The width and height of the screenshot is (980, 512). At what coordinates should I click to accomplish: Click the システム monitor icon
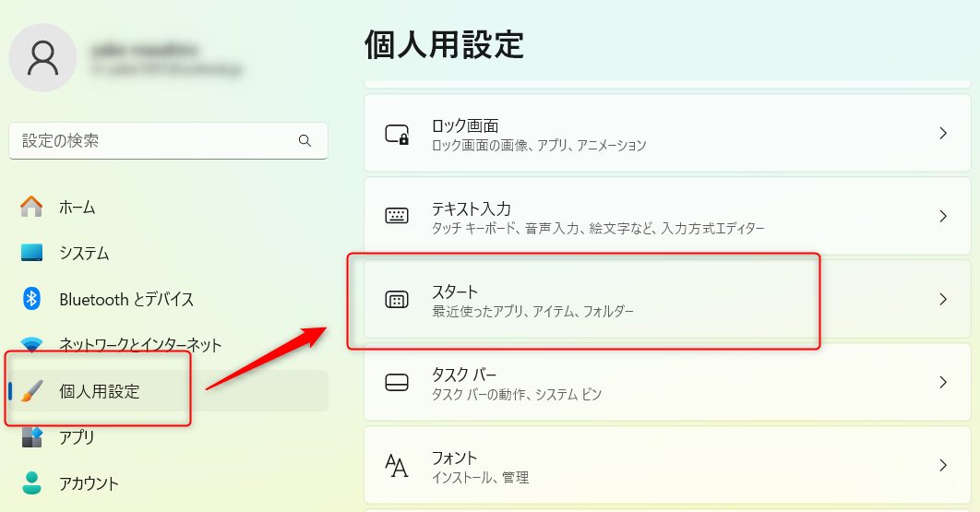click(x=31, y=253)
